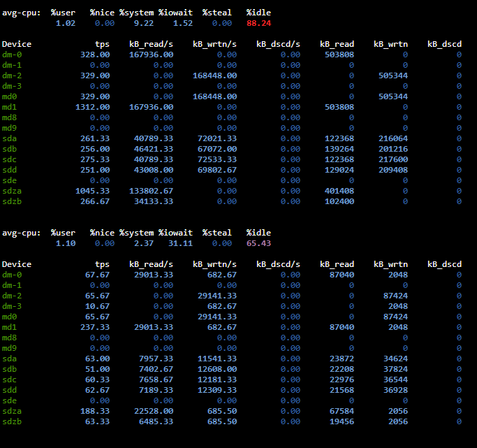Image resolution: width=477 pixels, height=448 pixels.
Task: Click sda kB_wrtn/s value 11541.33
Action: point(217,359)
